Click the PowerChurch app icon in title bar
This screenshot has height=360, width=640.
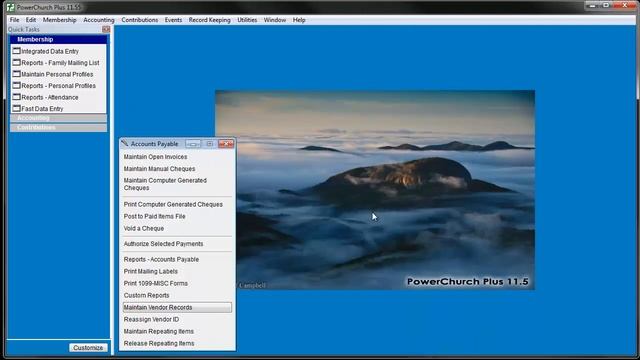pos(11,7)
